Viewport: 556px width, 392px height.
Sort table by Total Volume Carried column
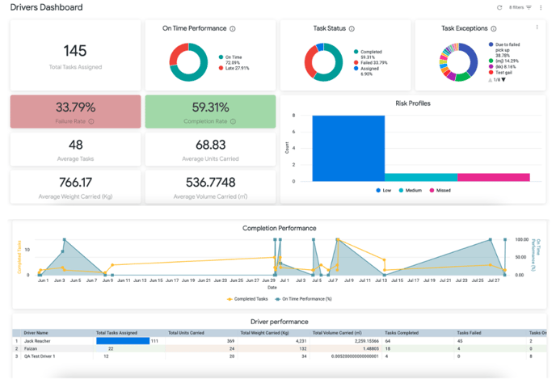[x=337, y=333]
